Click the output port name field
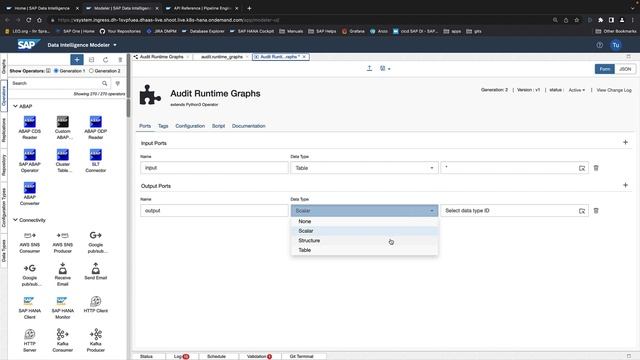This screenshot has height=360, width=640. [214, 211]
